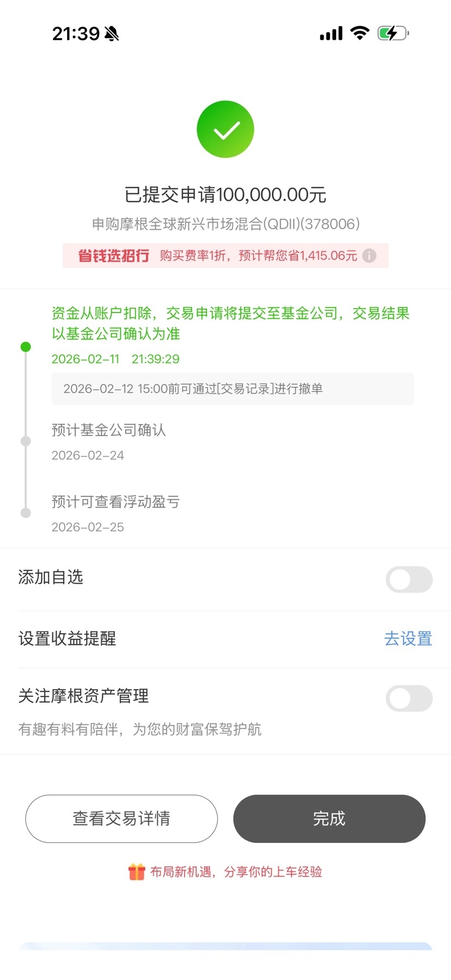Tap the 省钱选招行 promo badge

coord(113,256)
